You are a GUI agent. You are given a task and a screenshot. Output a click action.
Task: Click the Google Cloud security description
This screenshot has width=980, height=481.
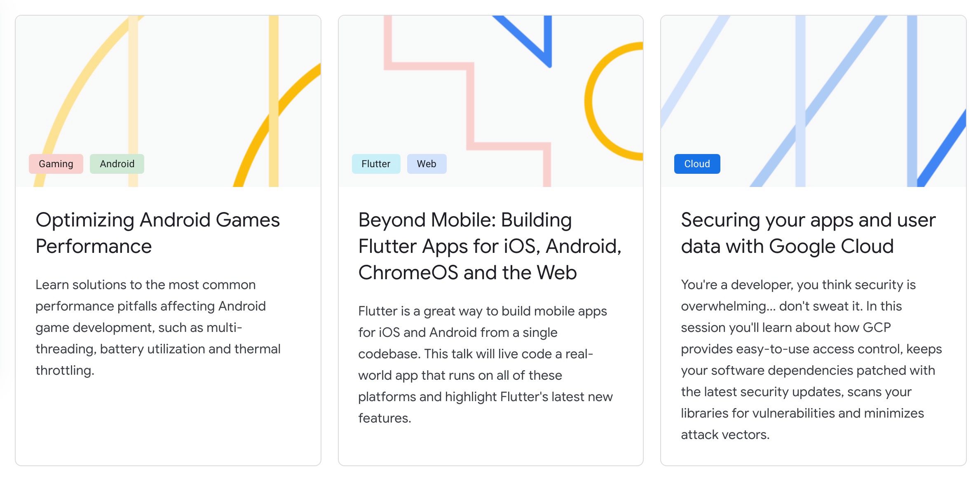point(811,360)
